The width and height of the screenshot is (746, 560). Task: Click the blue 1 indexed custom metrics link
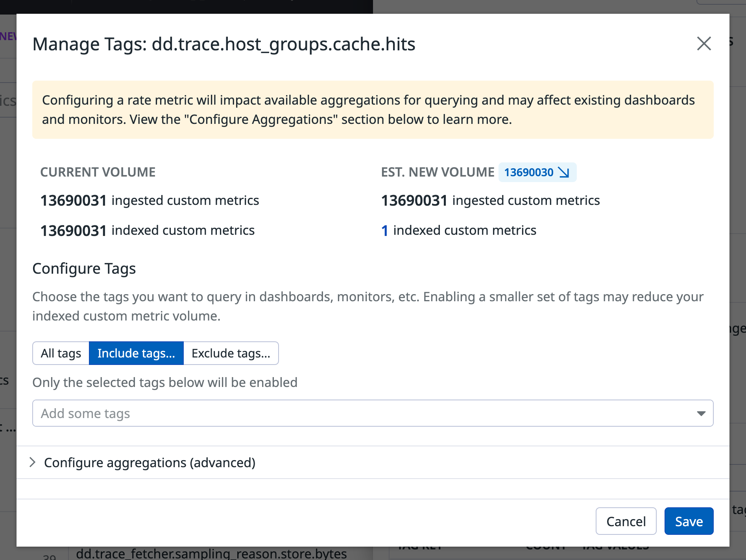(x=385, y=230)
